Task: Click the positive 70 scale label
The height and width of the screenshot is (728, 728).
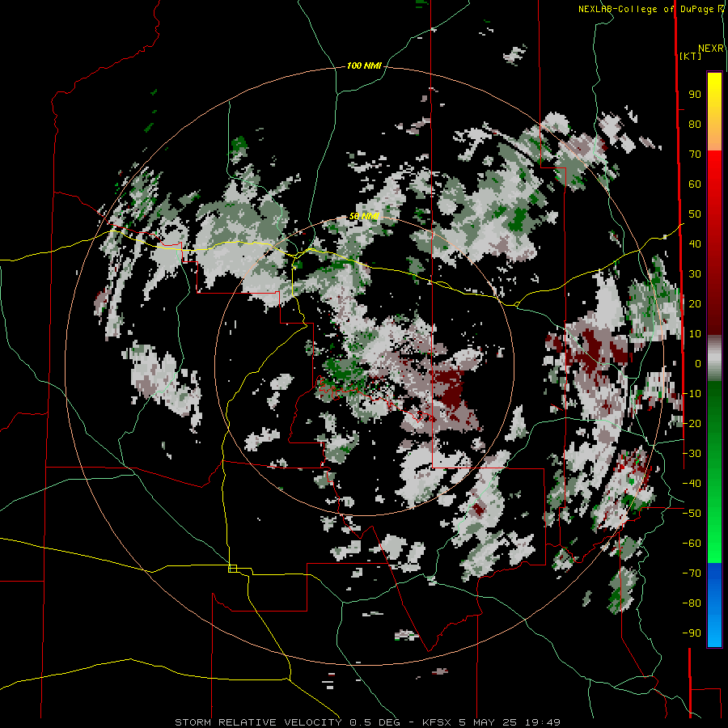Action: click(x=695, y=154)
